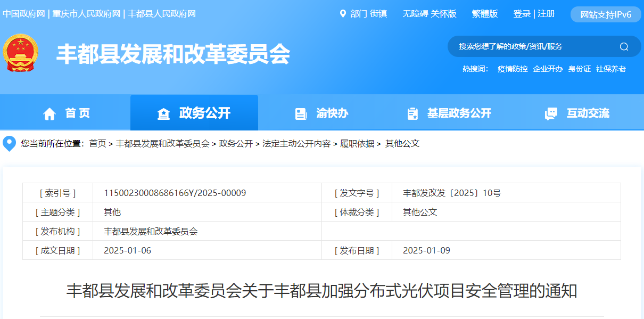
Task: Click the search magnifier icon
Action: click(x=624, y=47)
